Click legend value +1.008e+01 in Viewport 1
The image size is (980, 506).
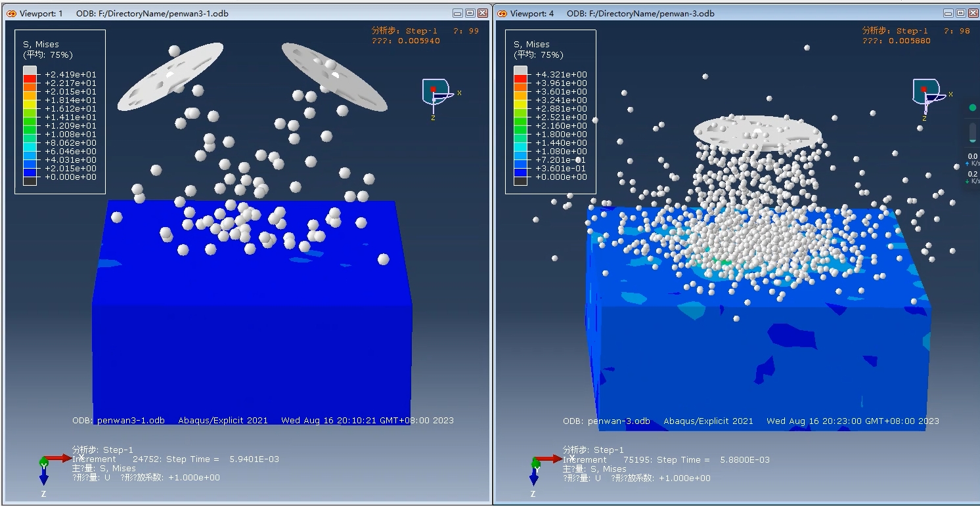click(70, 135)
